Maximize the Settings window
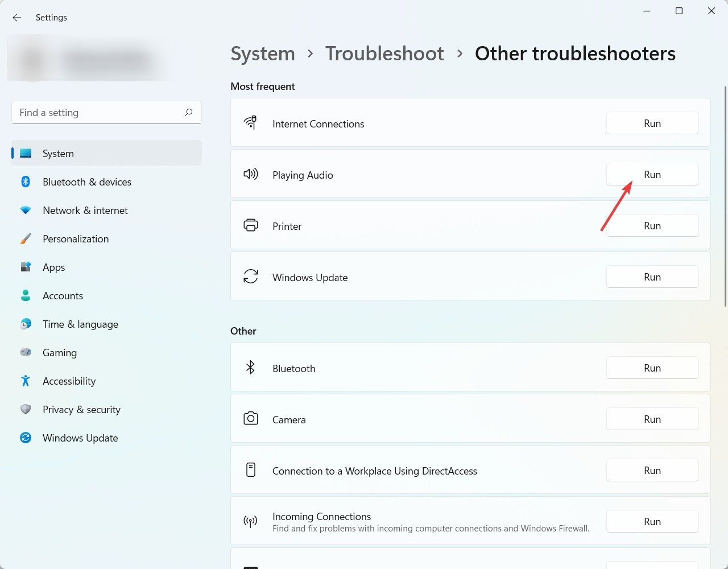 click(x=679, y=11)
